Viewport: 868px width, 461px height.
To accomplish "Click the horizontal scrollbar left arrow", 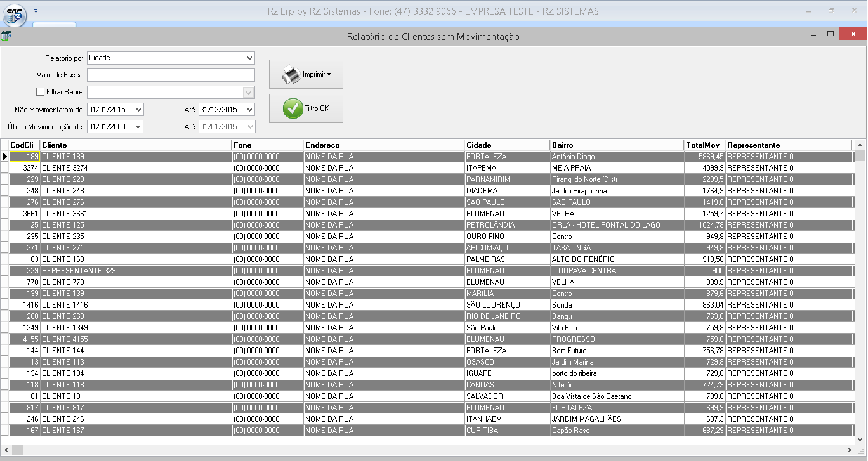I will (6, 450).
